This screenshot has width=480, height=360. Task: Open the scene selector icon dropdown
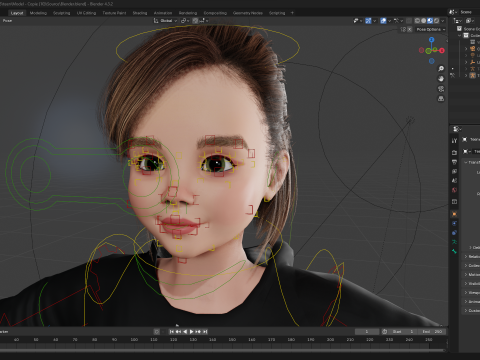453,12
